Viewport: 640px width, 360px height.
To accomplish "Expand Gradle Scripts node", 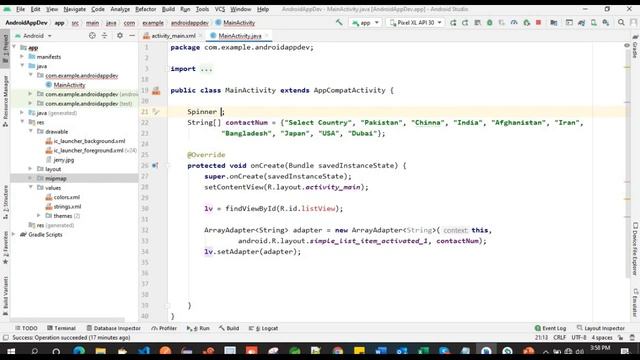I will pos(14,234).
